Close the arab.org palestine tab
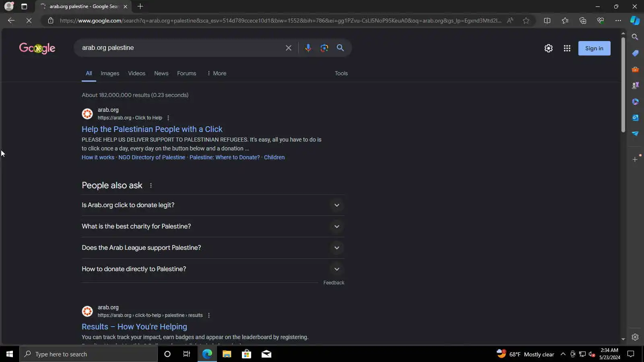Image resolution: width=644 pixels, height=362 pixels. tap(125, 6)
